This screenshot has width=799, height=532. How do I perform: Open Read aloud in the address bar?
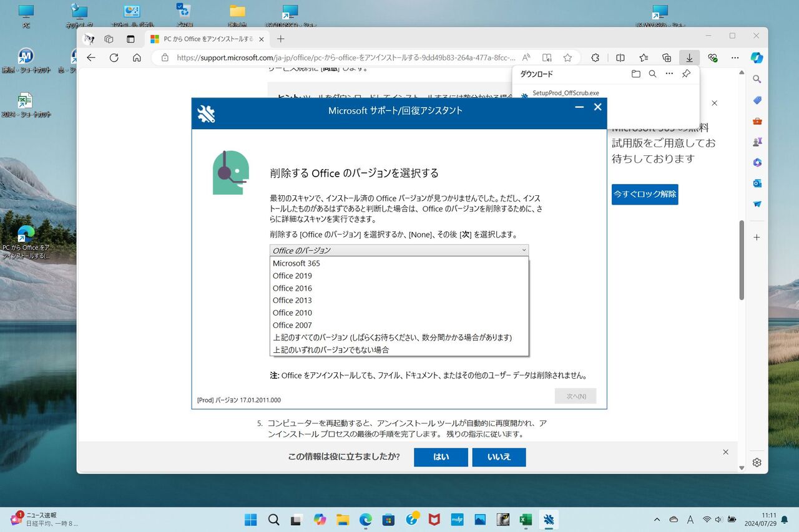[526, 57]
